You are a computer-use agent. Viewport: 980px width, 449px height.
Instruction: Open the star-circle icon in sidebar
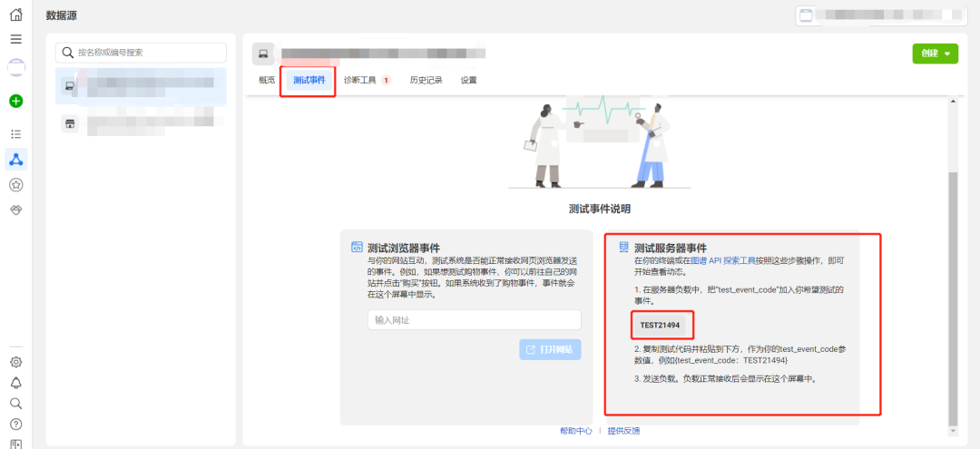tap(16, 185)
